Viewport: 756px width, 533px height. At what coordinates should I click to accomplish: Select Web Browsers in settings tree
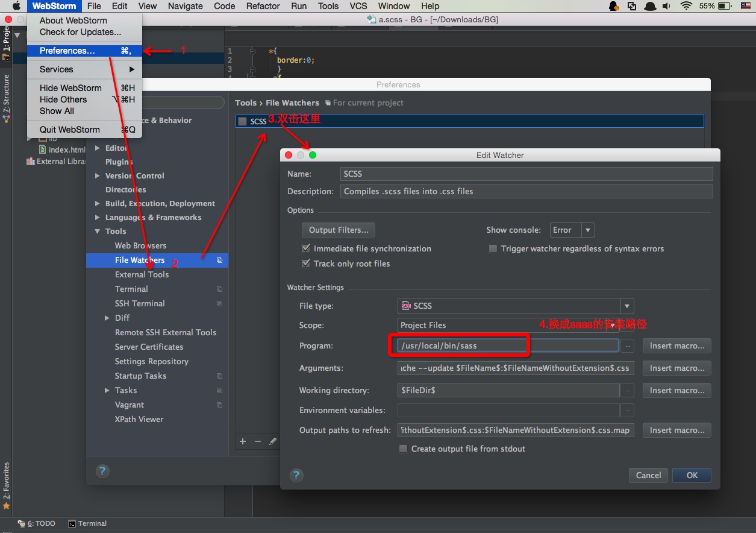pos(140,245)
